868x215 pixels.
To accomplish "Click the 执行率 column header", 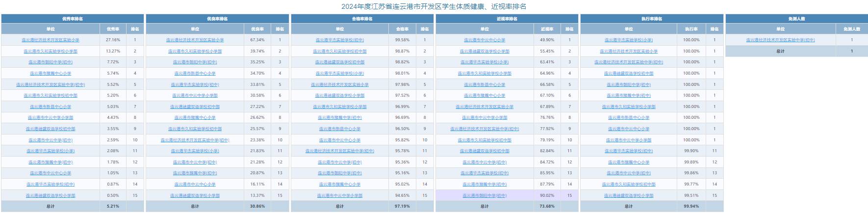I will pyautogui.click(x=691, y=29).
